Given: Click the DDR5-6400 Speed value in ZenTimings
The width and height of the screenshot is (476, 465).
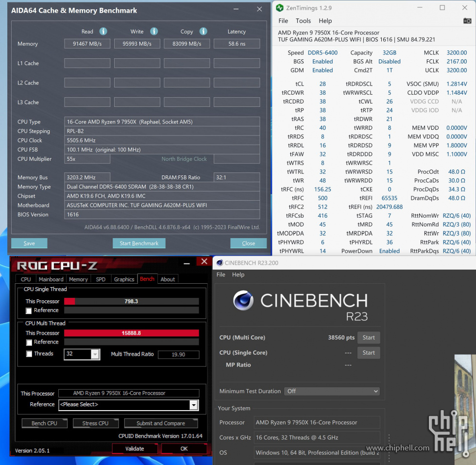Looking at the screenshot, I should click(323, 52).
